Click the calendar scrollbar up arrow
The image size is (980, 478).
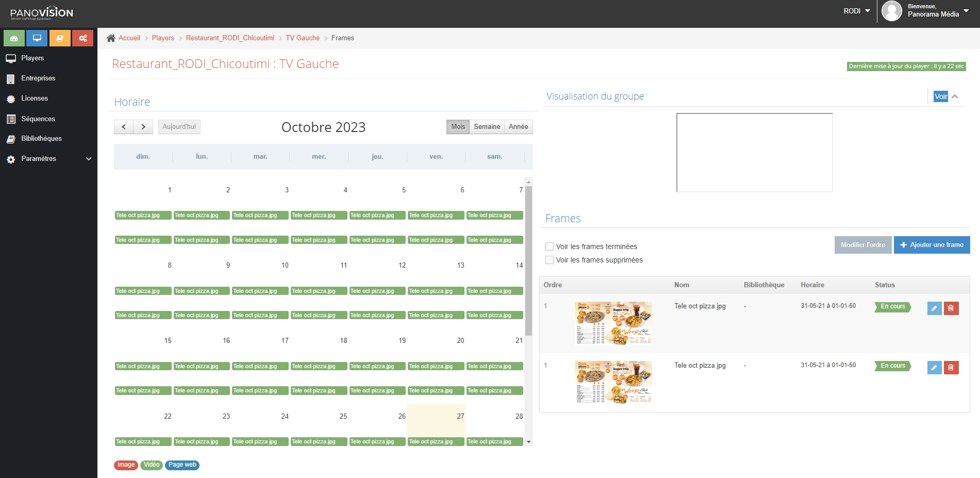528,182
